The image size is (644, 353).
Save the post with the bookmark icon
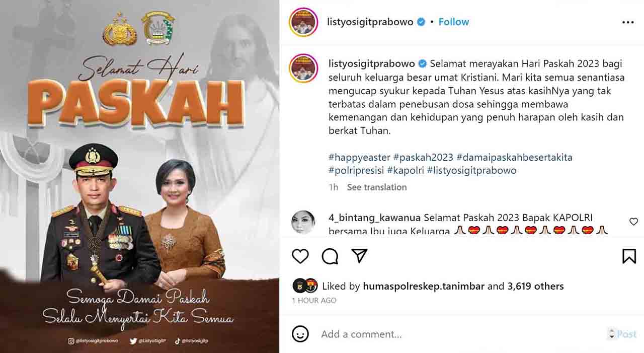click(x=629, y=256)
